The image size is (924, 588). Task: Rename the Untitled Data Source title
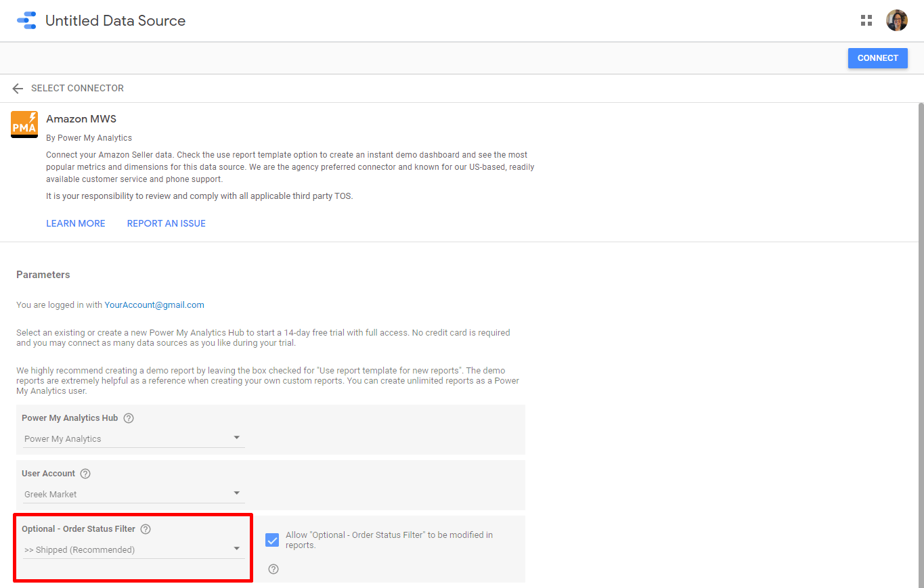pyautogui.click(x=115, y=21)
